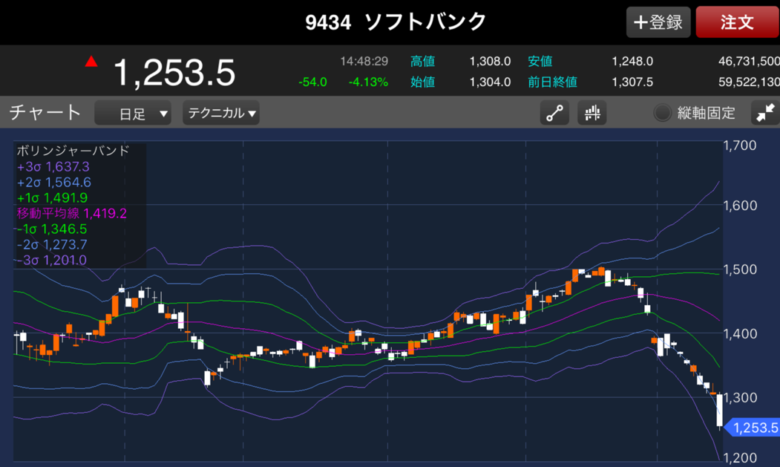The image size is (780, 467).
Task: Open the candlestick chart type icon
Action: click(x=592, y=113)
